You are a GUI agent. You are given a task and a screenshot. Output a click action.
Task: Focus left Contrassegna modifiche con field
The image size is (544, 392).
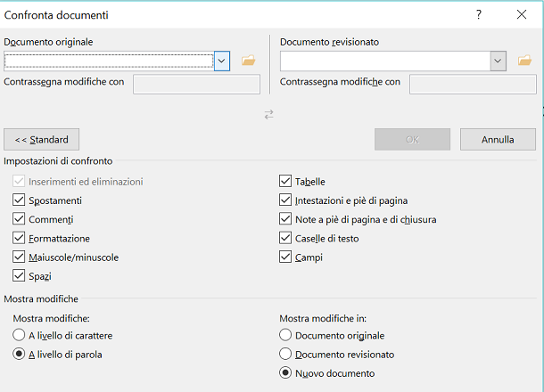196,84
